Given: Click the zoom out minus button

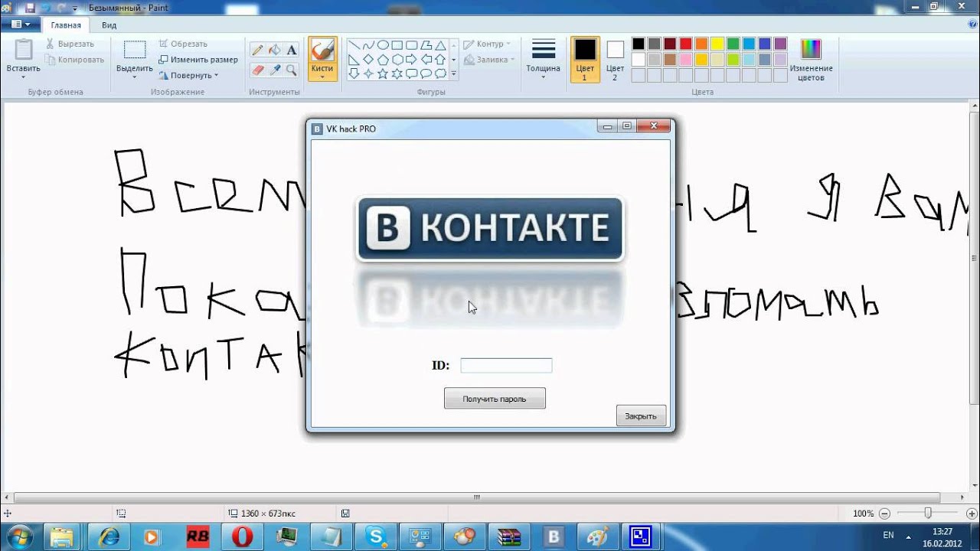Looking at the screenshot, I should [884, 514].
